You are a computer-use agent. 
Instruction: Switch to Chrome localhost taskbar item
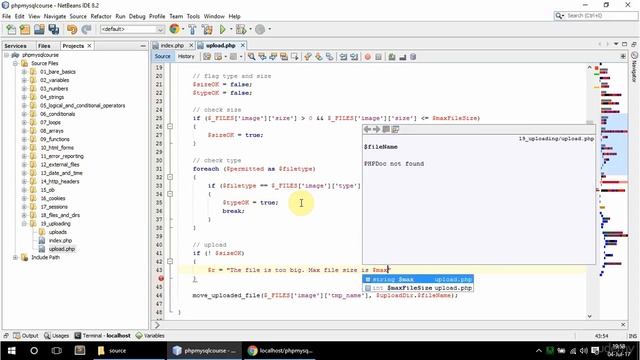coord(280,351)
